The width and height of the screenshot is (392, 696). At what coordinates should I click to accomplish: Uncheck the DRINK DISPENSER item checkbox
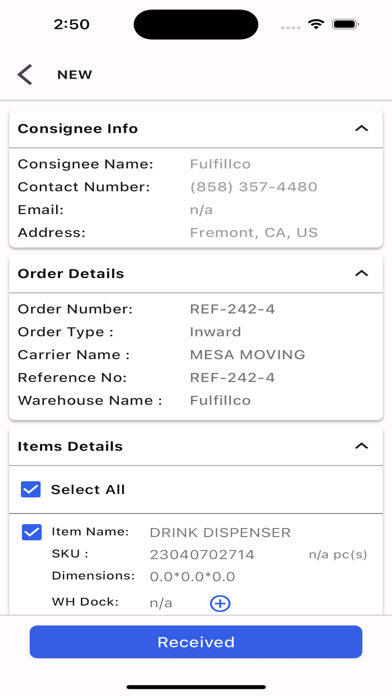32,532
